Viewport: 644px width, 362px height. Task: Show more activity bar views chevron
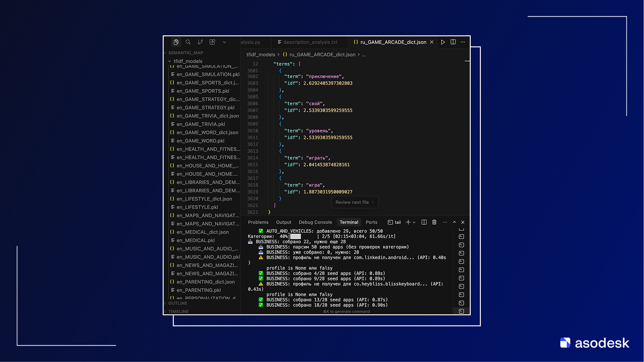[x=224, y=42]
